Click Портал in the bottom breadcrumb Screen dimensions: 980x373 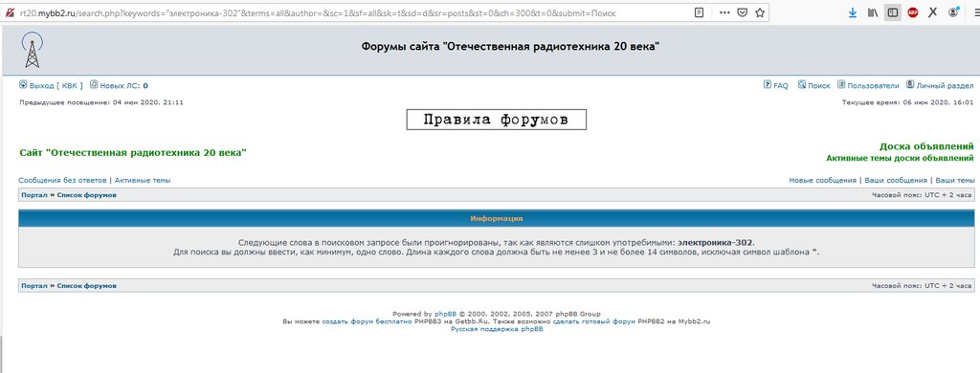[x=34, y=286]
